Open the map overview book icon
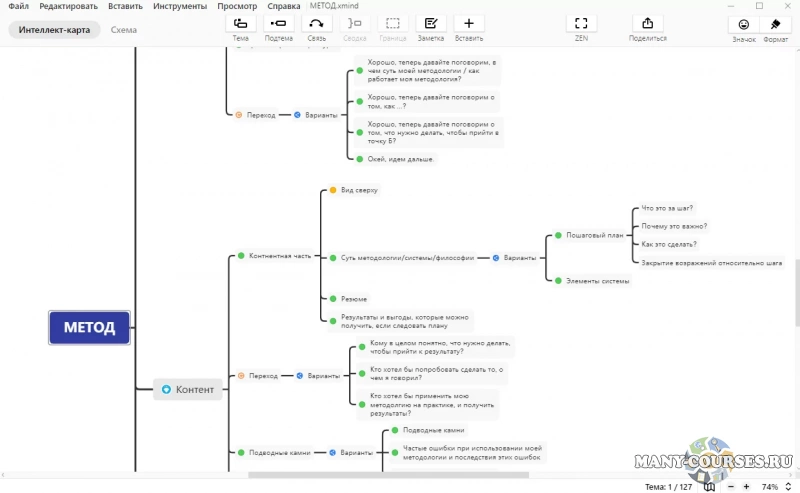The height and width of the screenshot is (493, 800). point(709,487)
